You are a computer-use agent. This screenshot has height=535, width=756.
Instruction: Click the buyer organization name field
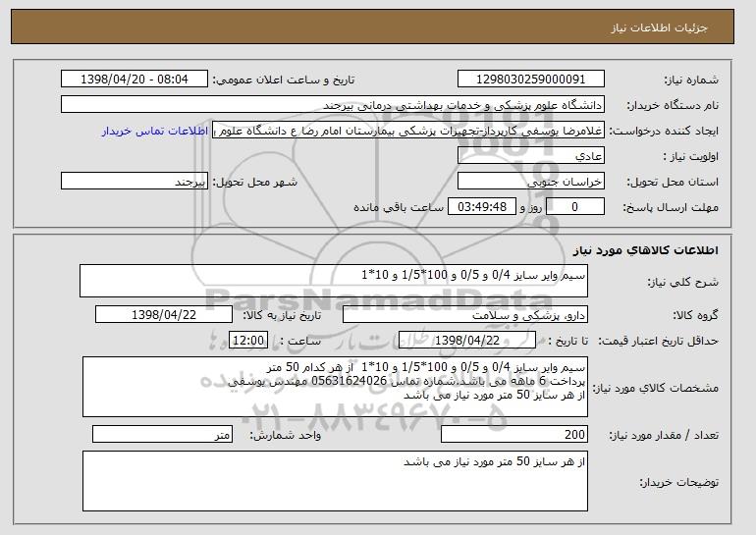click(x=333, y=105)
